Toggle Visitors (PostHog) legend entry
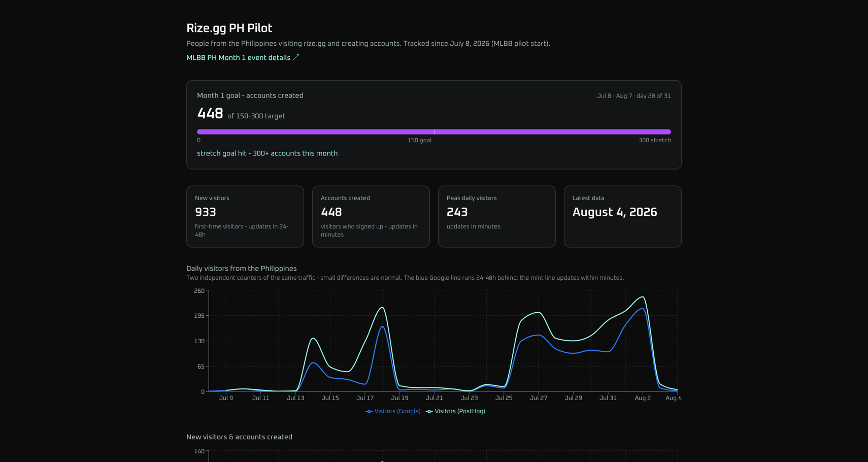Screen dimensions: 868x462 455,411
